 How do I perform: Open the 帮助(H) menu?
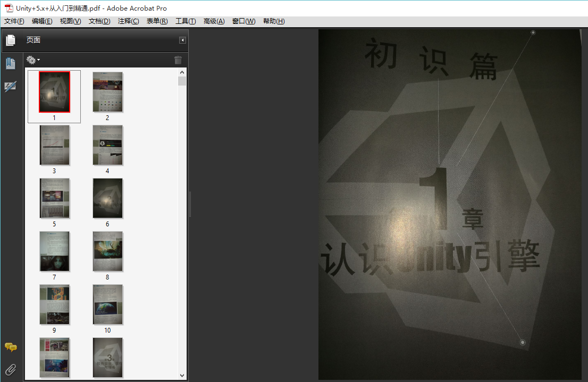coord(274,21)
